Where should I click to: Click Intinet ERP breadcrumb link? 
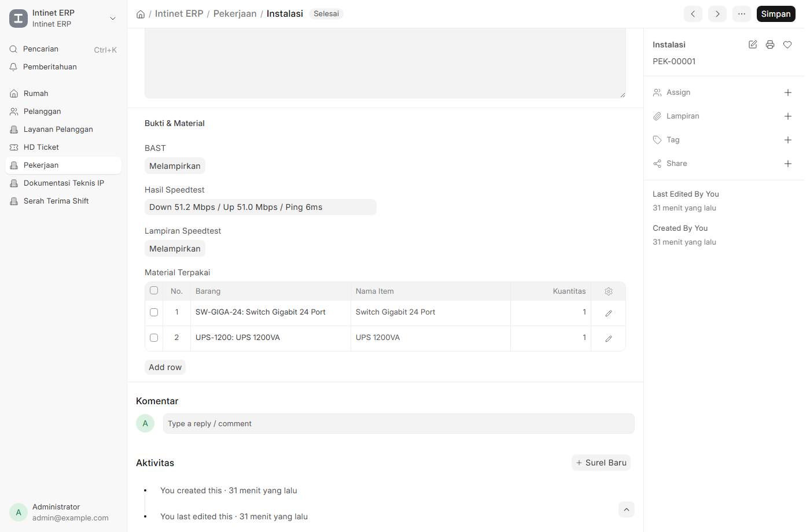[x=179, y=13]
